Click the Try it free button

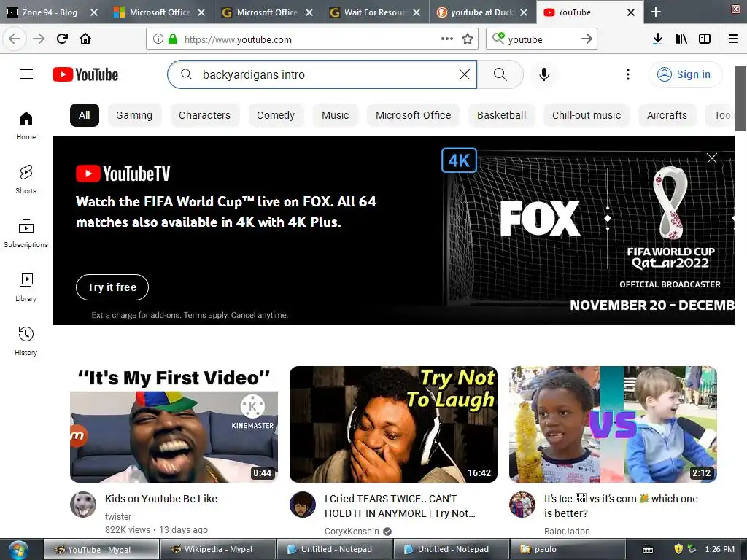112,287
